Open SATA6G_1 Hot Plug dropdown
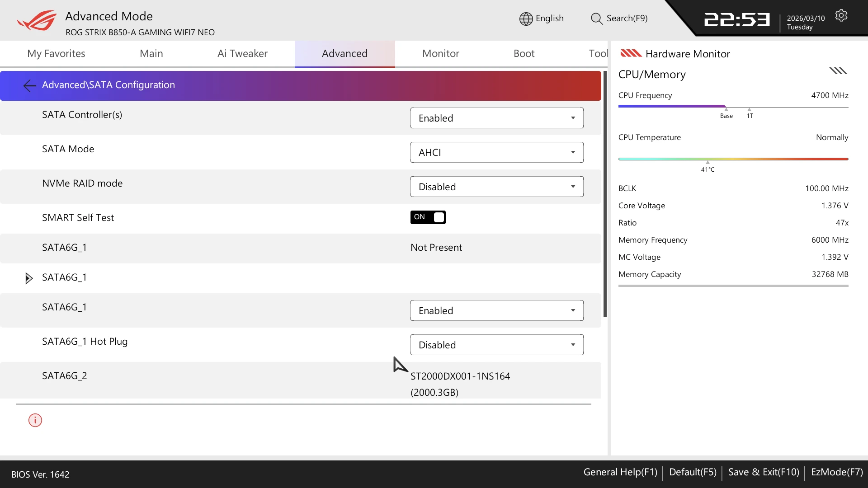 point(496,345)
